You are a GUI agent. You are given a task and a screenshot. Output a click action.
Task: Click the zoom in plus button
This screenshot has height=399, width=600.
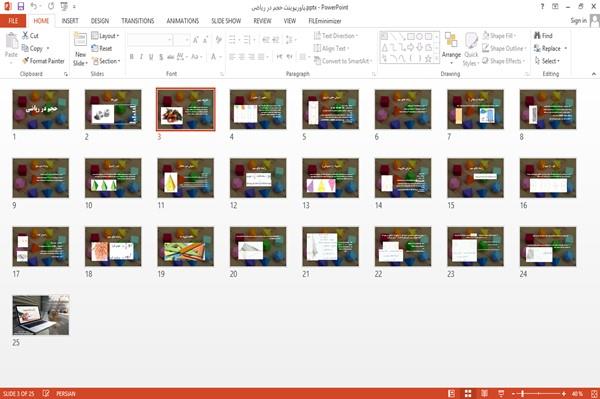point(564,393)
